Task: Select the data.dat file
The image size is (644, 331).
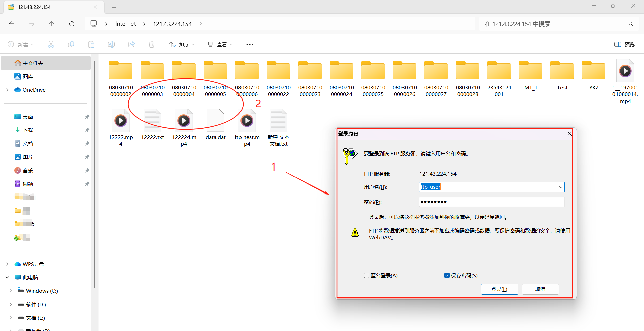Action: click(x=215, y=125)
